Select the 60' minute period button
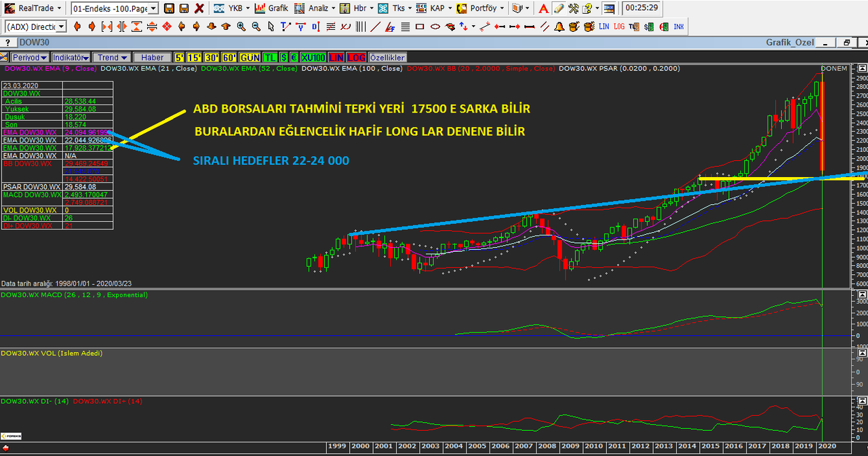The width and height of the screenshot is (868, 456). [229, 58]
